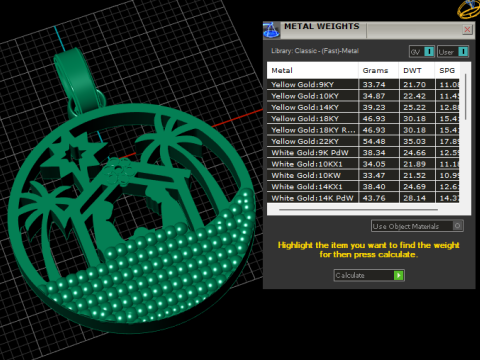Screen dimensions: 480x360
Task: Select the Yellow Gold:14KY row
Action: (363, 107)
